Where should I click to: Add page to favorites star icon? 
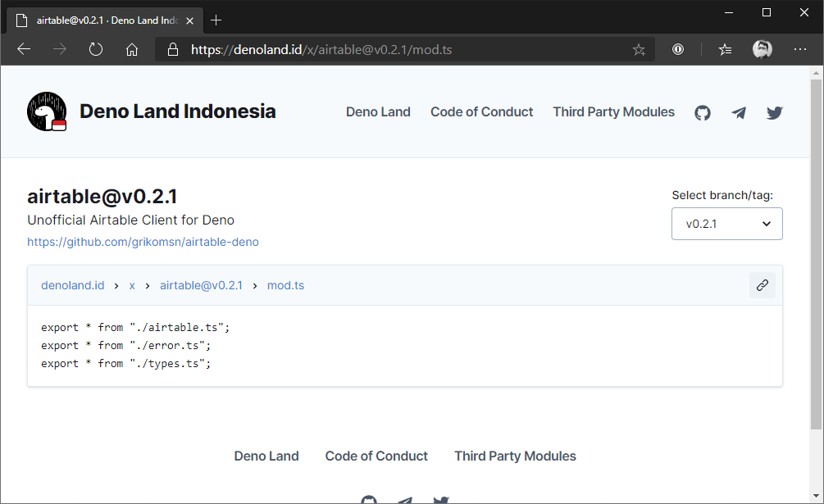coord(639,50)
